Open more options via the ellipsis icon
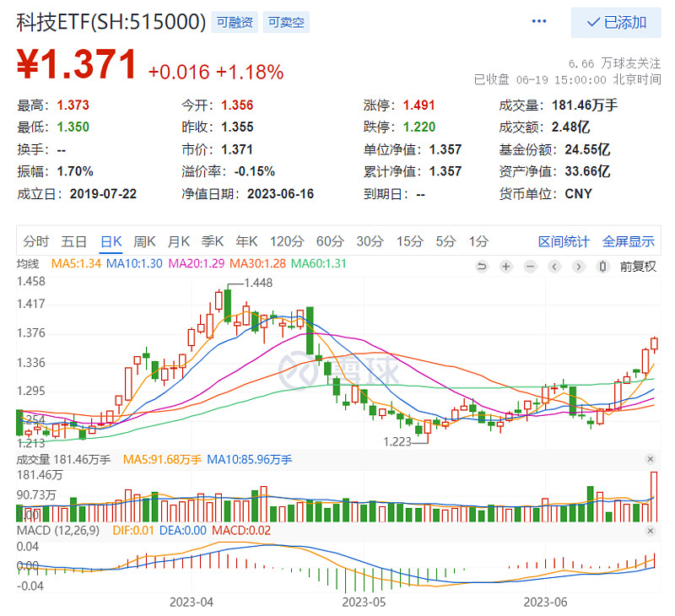This screenshot has width=675, height=616. tap(538, 20)
